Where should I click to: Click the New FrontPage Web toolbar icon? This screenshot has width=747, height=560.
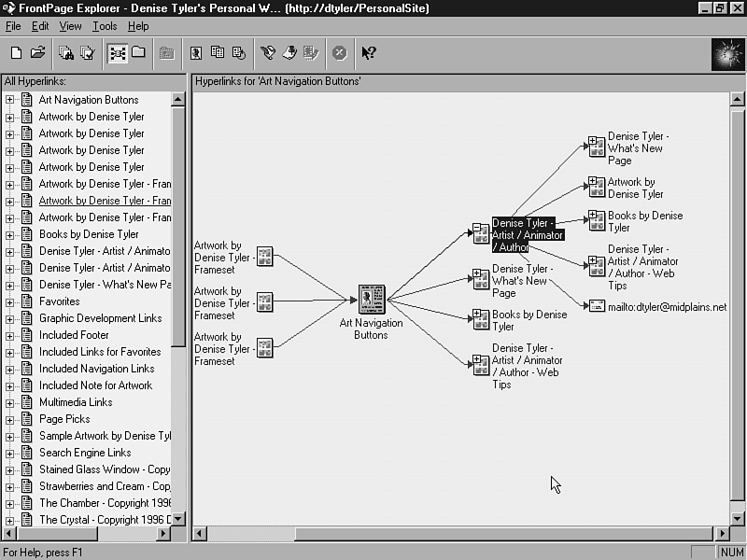coord(16,53)
